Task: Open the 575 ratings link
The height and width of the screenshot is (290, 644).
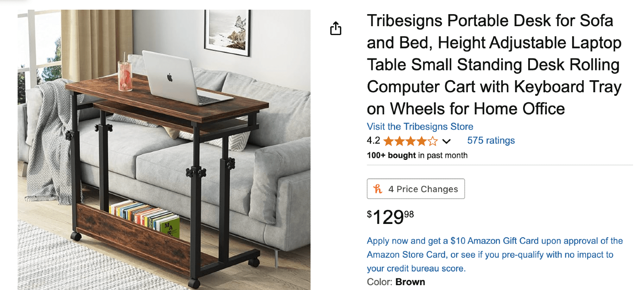Action: click(491, 141)
